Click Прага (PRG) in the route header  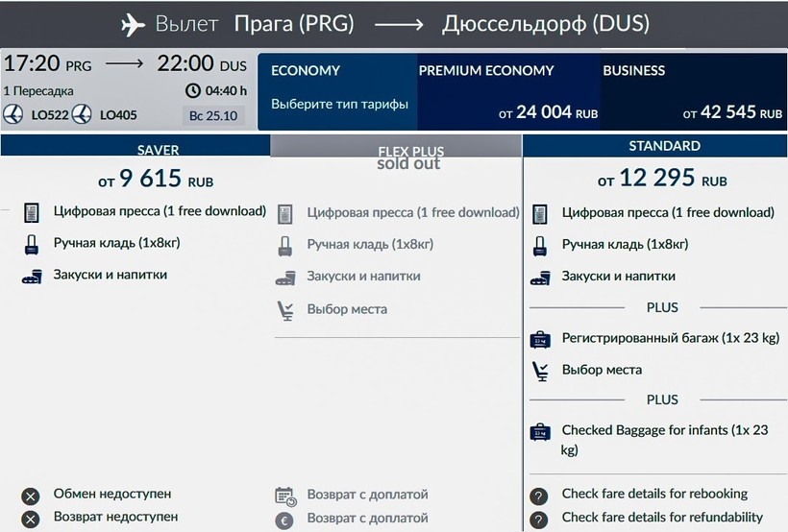point(294,24)
